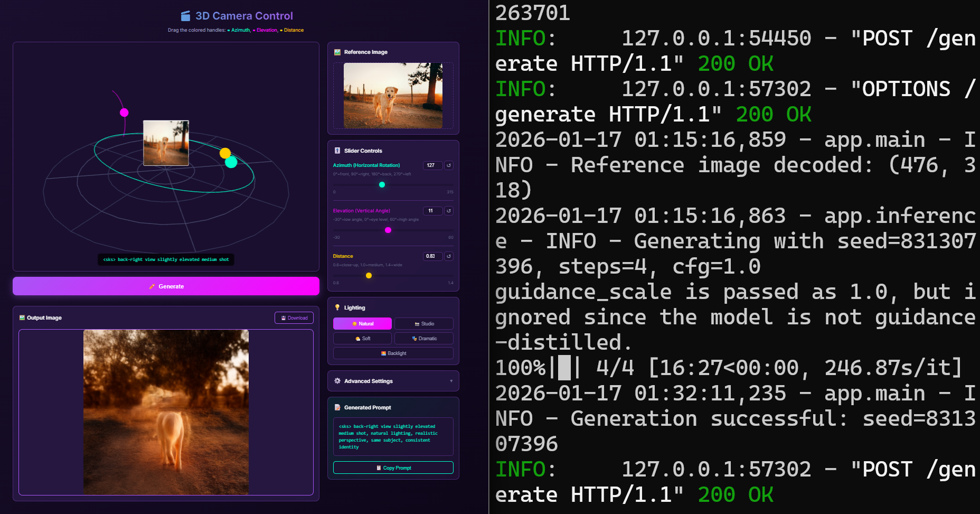Copy the generated prompt text

[393, 468]
